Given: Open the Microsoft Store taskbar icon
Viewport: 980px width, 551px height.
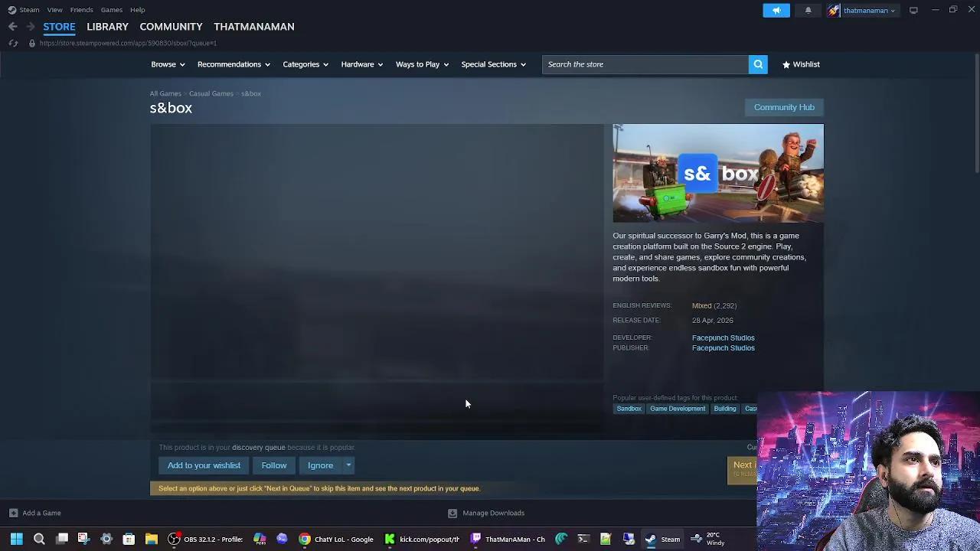Looking at the screenshot, I should click(129, 539).
